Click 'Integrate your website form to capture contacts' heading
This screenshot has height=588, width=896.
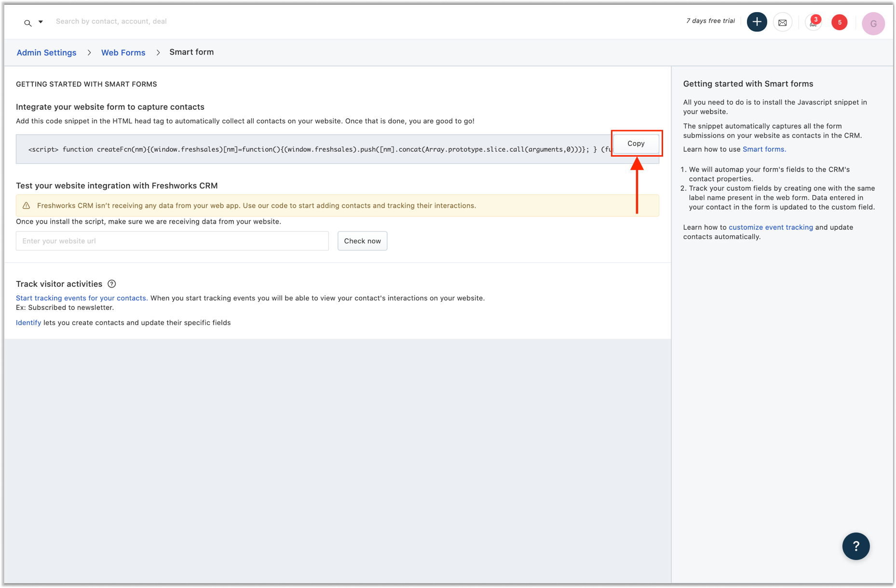[x=110, y=107]
